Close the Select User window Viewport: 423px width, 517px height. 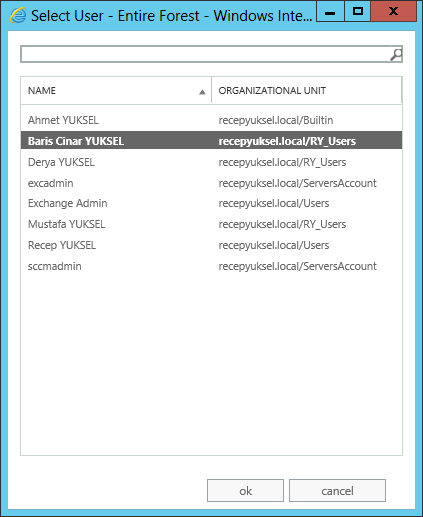[393, 12]
